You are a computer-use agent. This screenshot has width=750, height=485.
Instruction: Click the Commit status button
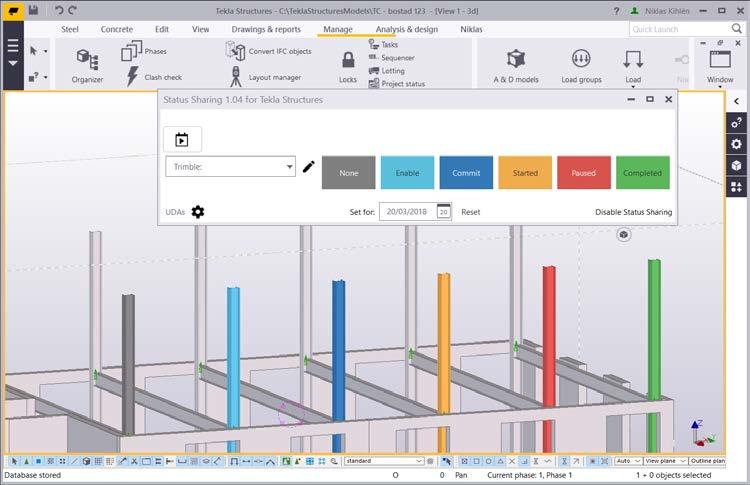[x=466, y=173]
